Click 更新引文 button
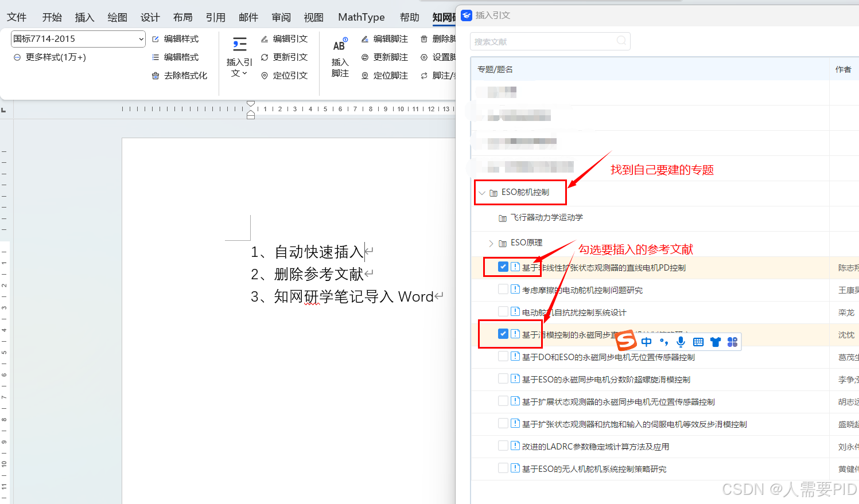Image resolution: width=859 pixels, height=504 pixels. click(x=284, y=57)
